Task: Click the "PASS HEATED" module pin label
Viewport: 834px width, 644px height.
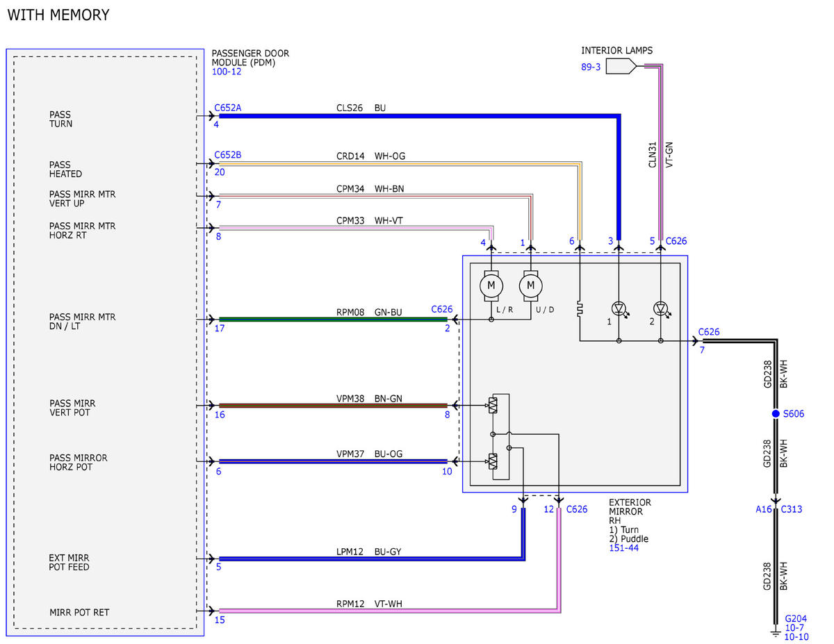Action: point(65,170)
